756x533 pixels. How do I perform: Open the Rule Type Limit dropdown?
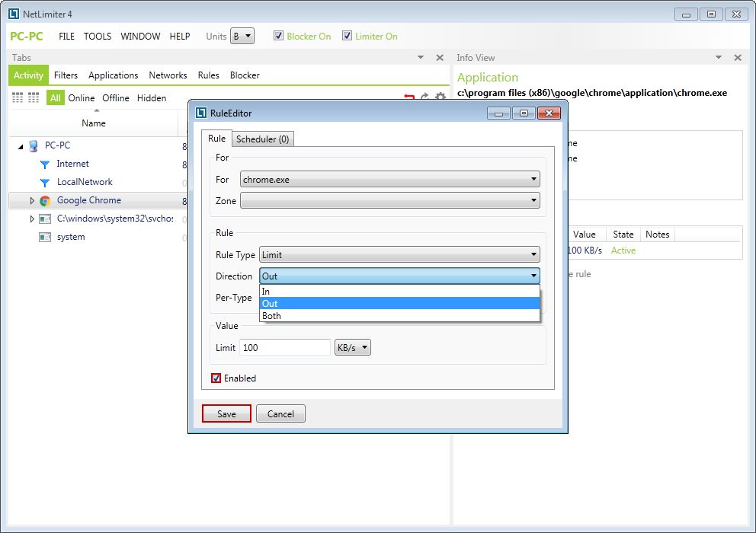pyautogui.click(x=399, y=254)
